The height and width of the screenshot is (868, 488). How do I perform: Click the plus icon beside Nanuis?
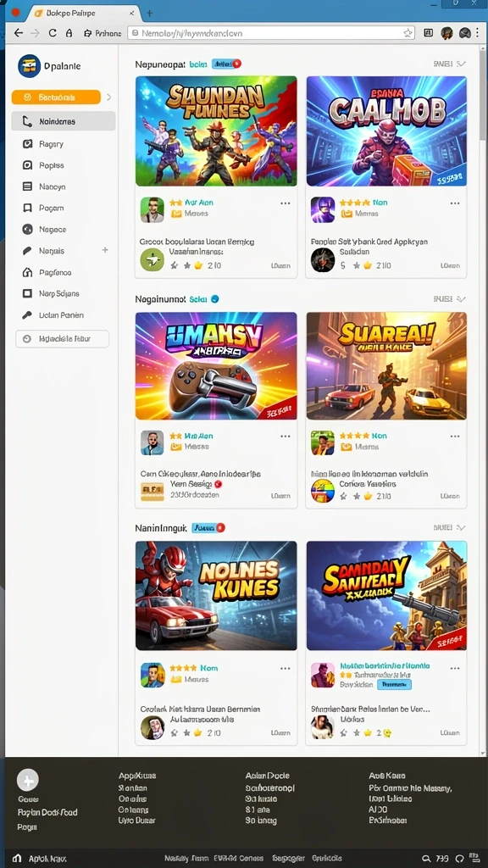tap(105, 250)
